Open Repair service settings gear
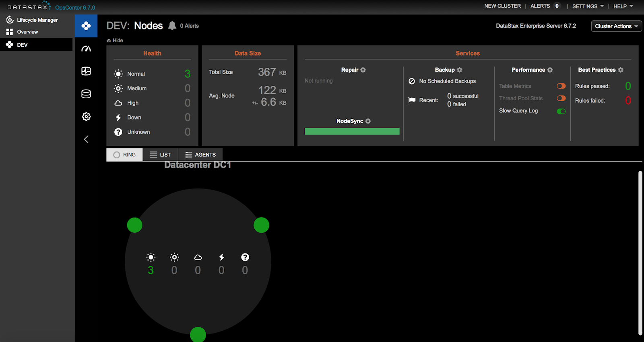The width and height of the screenshot is (644, 342). point(363,70)
